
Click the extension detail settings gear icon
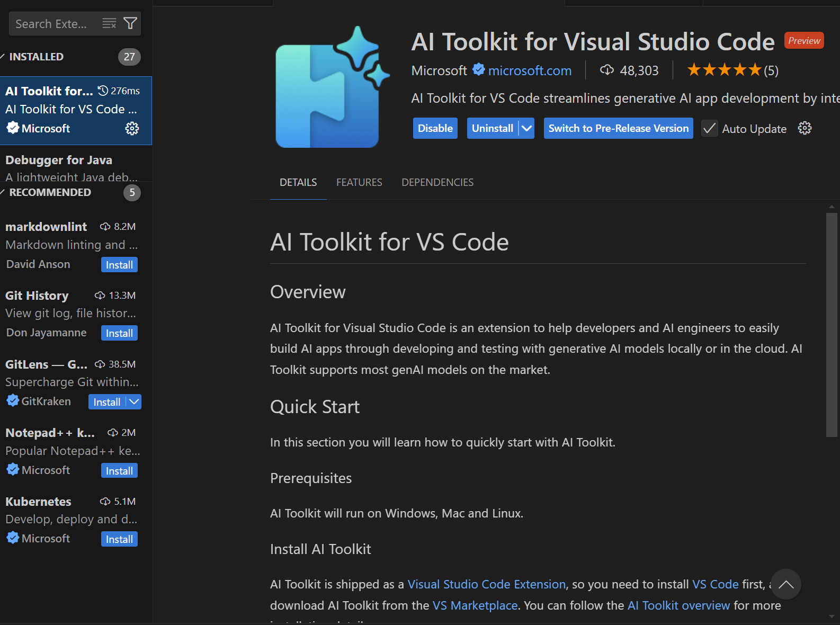[x=805, y=128]
